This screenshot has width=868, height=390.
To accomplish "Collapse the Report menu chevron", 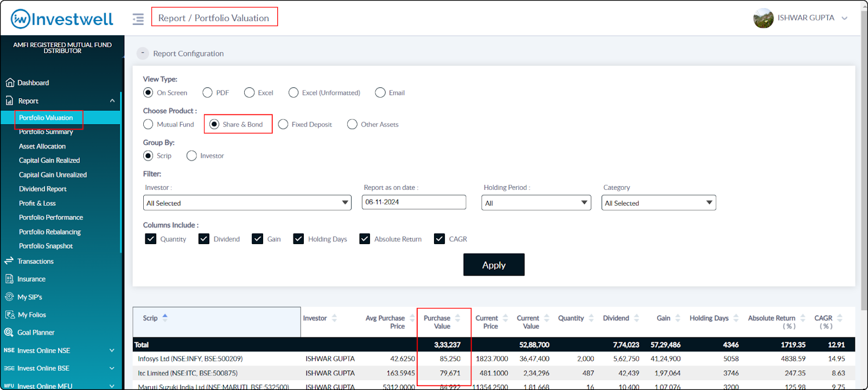I will [112, 101].
